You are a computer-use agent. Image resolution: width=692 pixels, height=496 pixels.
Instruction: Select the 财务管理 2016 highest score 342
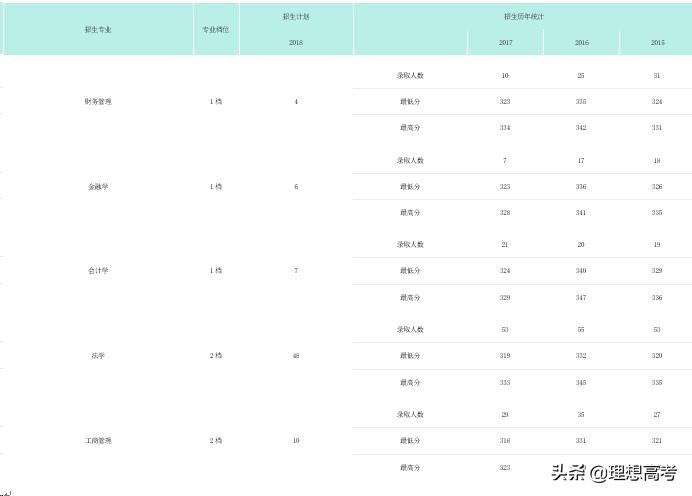click(x=581, y=128)
